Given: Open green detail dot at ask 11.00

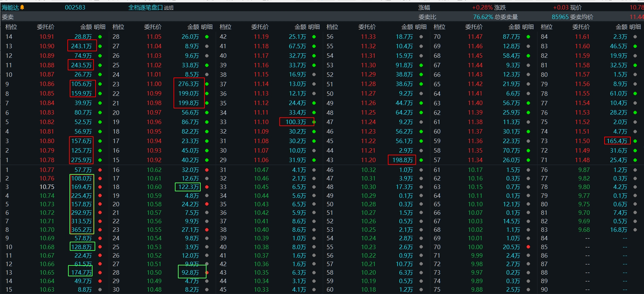Looking at the screenshot, I should tap(207, 84).
